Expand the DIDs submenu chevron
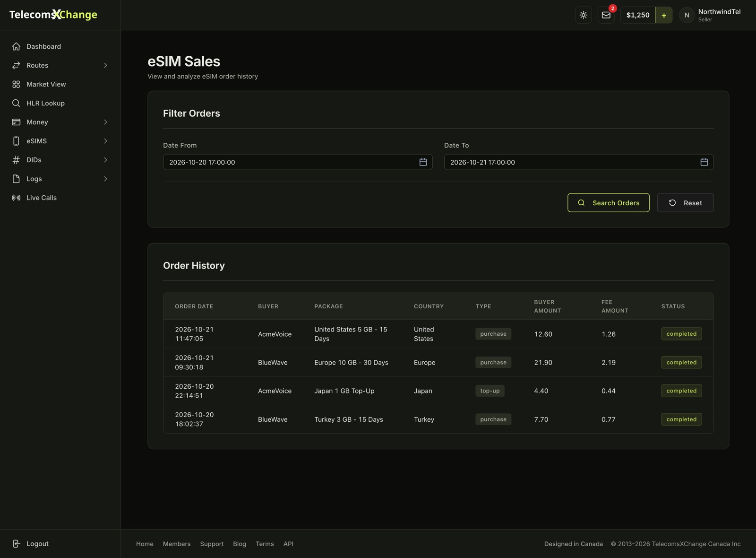Viewport: 756px width, 558px height. (105, 160)
